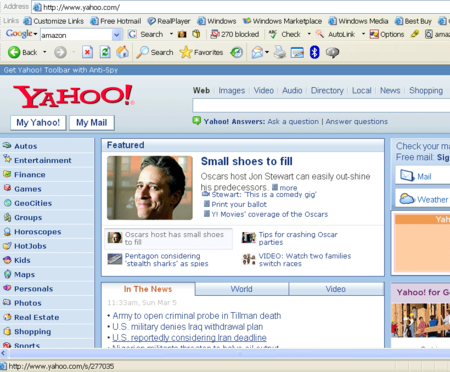Open dropdown arrow next to Google Search
The image size is (450, 372).
click(x=171, y=34)
